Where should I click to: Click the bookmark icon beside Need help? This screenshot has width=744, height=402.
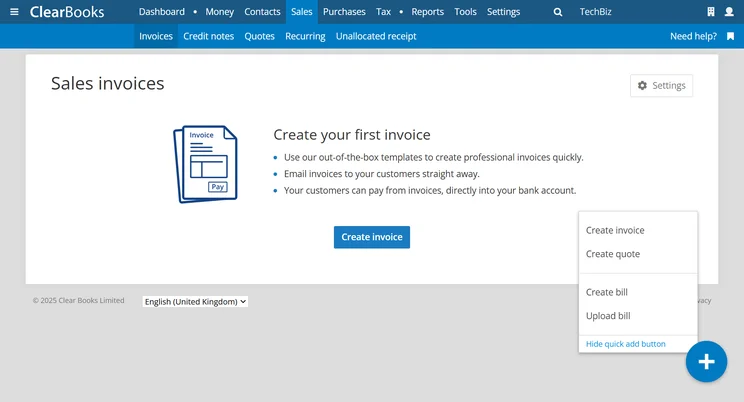pyautogui.click(x=730, y=36)
